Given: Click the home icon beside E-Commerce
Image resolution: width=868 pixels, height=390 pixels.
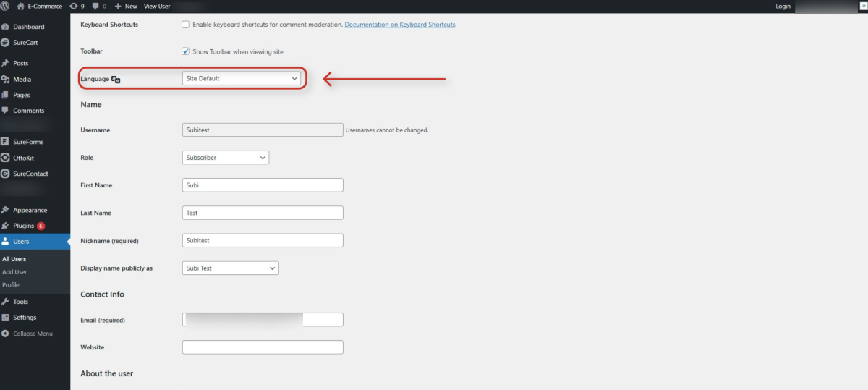Looking at the screenshot, I should click(21, 6).
